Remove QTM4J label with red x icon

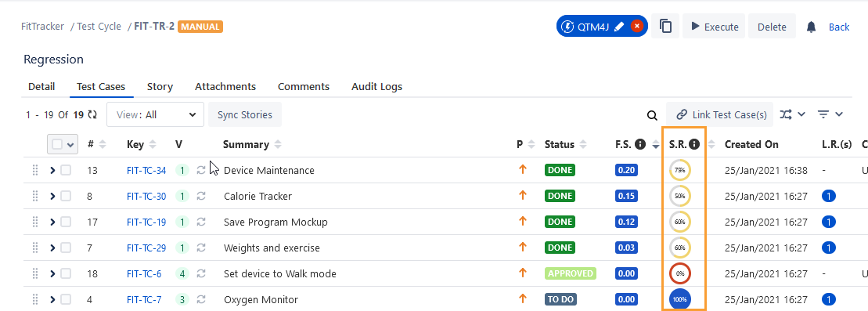[x=636, y=26]
